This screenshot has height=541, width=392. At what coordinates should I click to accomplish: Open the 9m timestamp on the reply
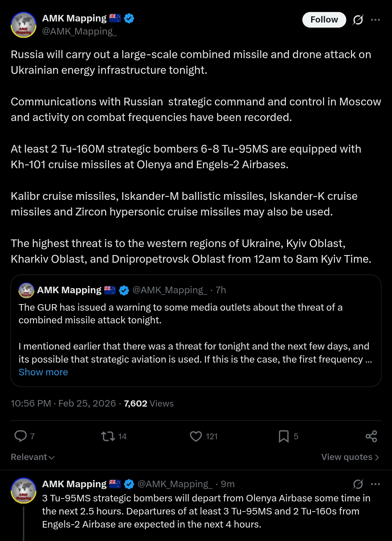[x=228, y=484]
